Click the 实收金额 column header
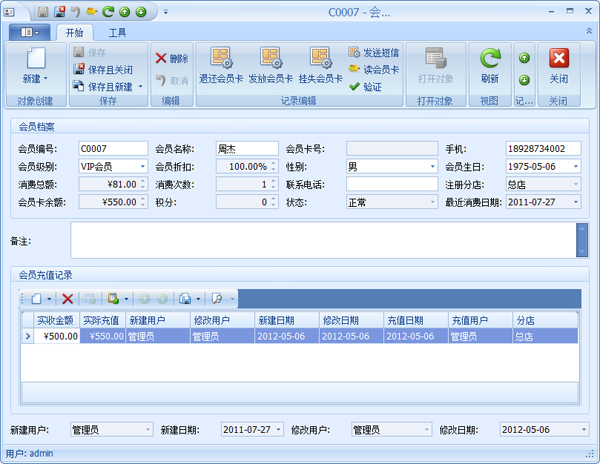 [x=57, y=320]
